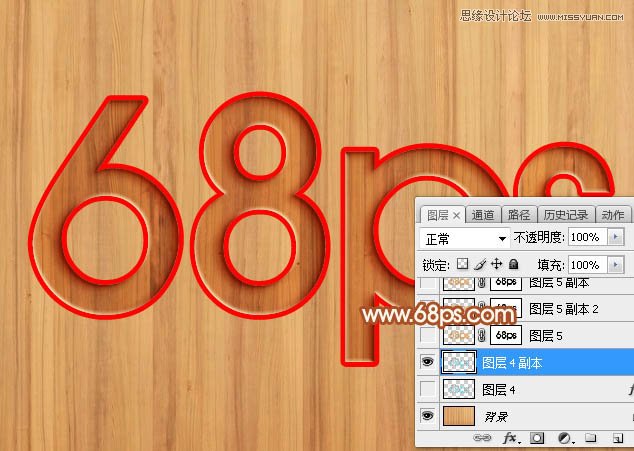Click the lock transparent pixels icon
Viewport: 634px width, 451px height.
463,264
